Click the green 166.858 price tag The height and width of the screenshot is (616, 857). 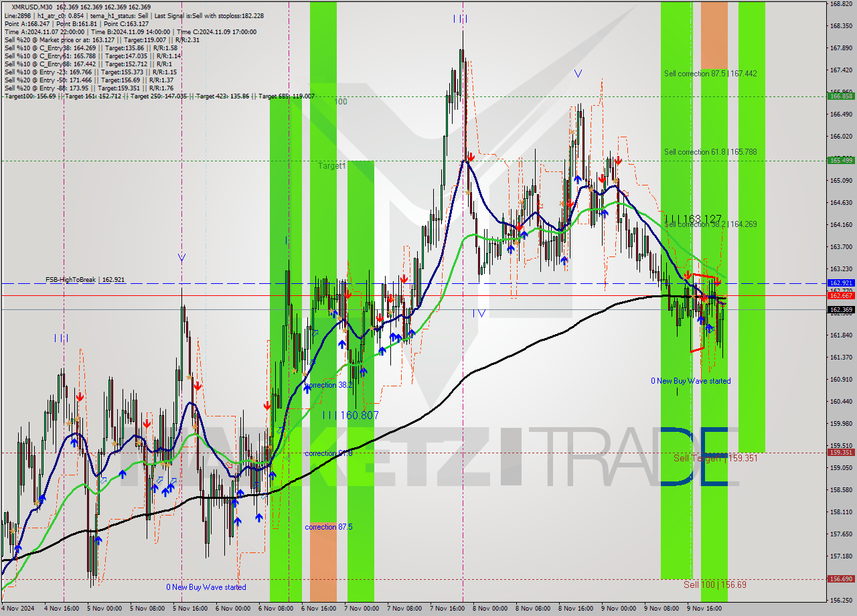pyautogui.click(x=841, y=96)
